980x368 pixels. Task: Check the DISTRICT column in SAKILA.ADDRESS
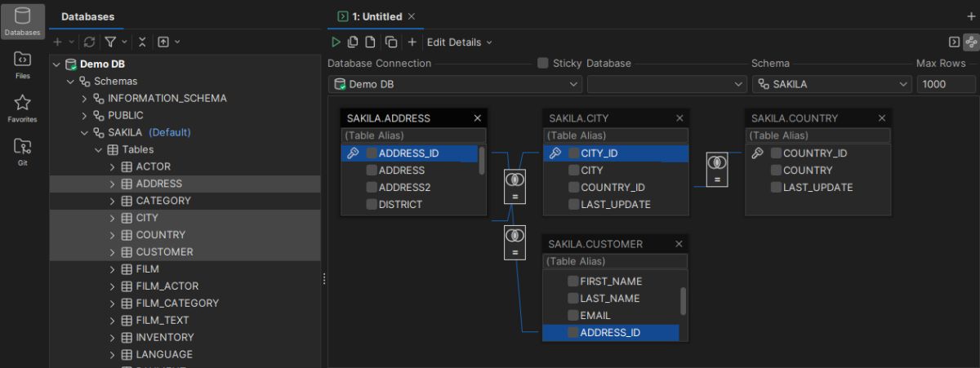pyautogui.click(x=372, y=205)
